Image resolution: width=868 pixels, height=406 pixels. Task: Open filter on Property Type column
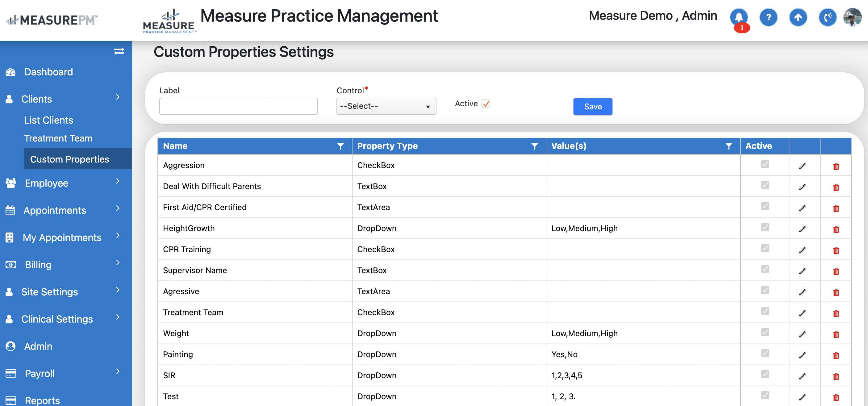pyautogui.click(x=534, y=146)
